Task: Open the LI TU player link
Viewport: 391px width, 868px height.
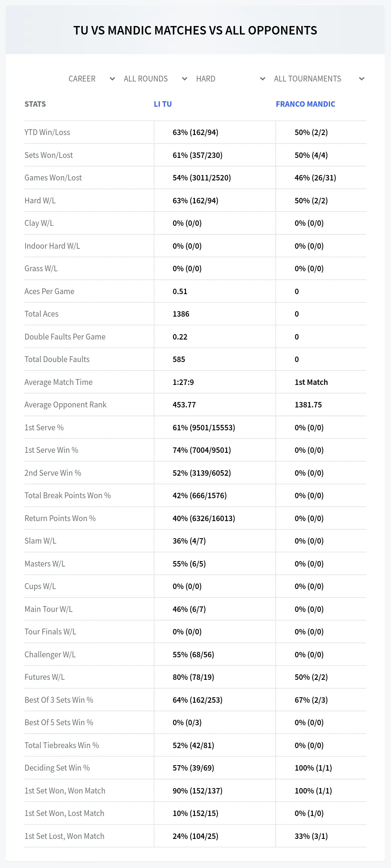Action: click(163, 104)
